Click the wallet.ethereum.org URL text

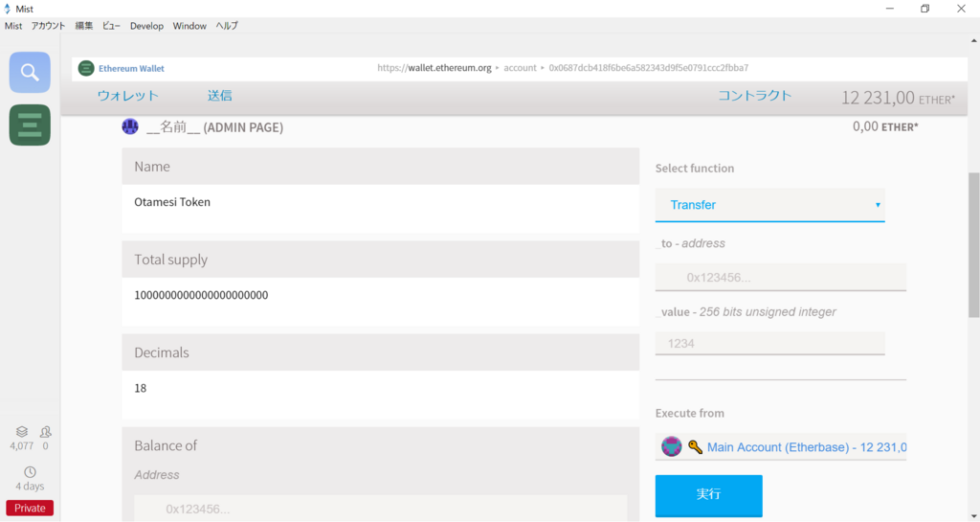pyautogui.click(x=434, y=67)
